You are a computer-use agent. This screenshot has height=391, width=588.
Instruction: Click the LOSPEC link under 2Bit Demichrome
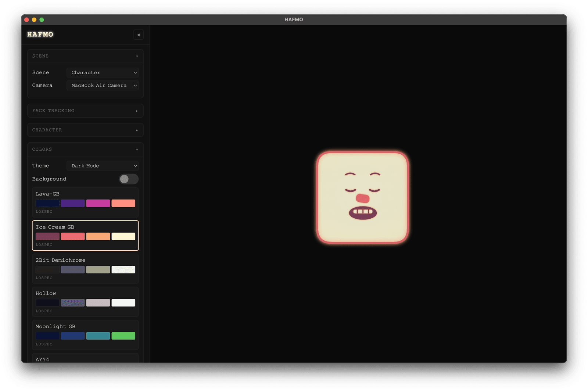coord(44,278)
